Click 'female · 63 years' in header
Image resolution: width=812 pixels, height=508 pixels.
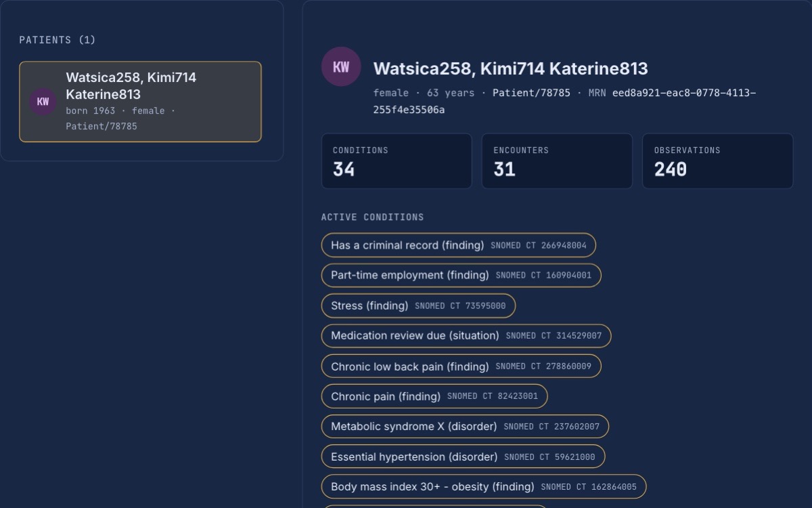[424, 93]
